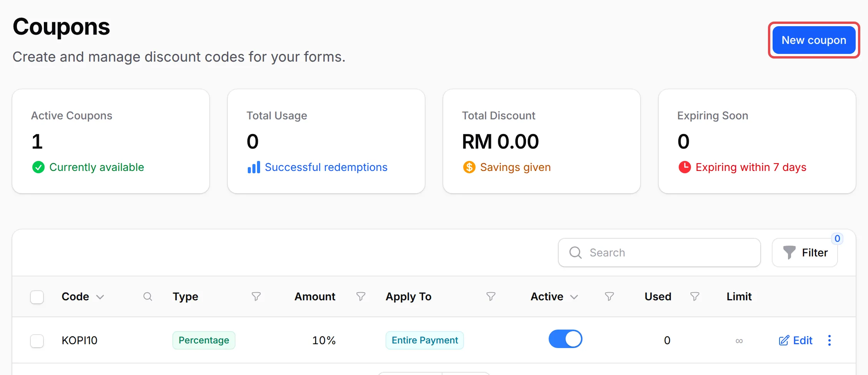Edit the KOPI10 coupon
The height and width of the screenshot is (375, 868).
796,340
